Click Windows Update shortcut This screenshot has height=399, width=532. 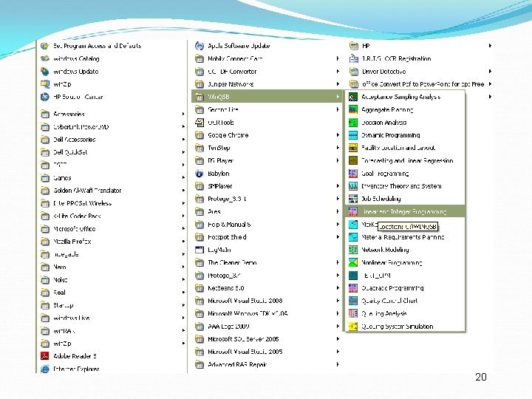click(x=75, y=72)
